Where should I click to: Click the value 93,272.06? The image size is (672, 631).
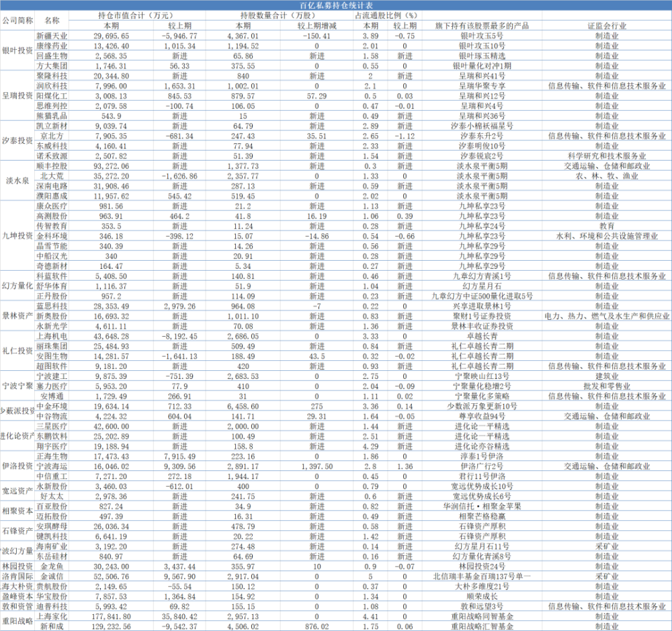point(111,166)
